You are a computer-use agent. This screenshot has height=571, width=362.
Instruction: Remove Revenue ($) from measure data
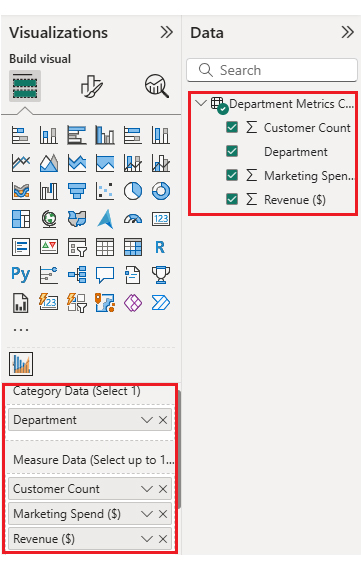pos(163,539)
